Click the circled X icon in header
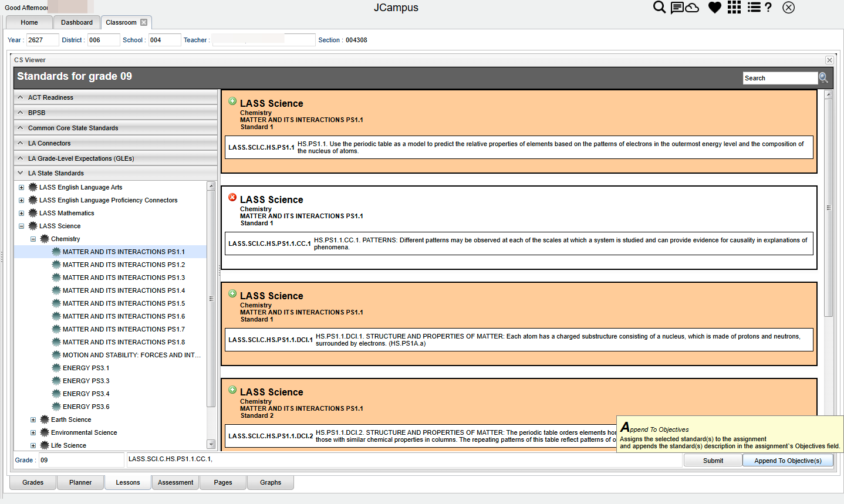844x504 pixels. point(789,8)
